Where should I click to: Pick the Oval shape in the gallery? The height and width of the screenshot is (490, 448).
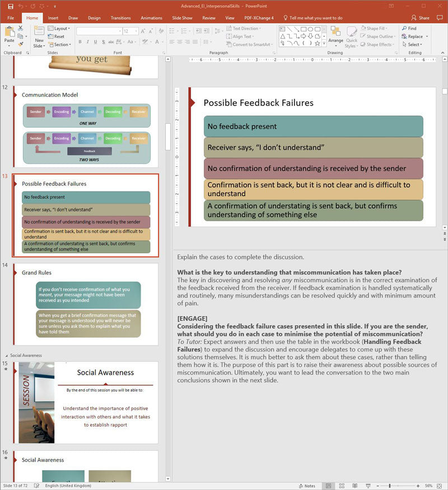point(310,29)
